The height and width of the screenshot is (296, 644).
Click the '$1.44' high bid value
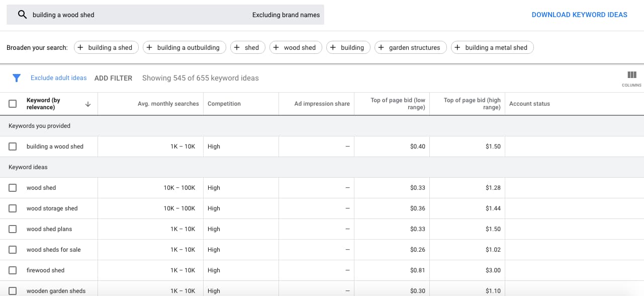tap(493, 208)
